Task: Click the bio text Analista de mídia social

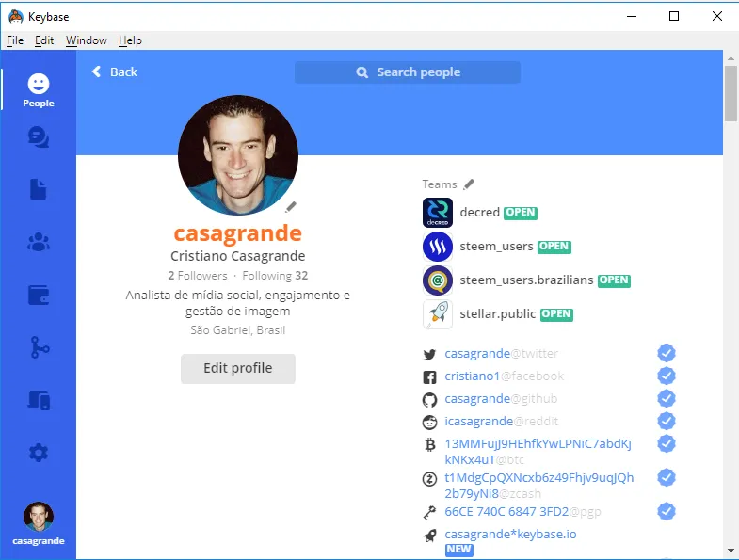Action: 238,303
